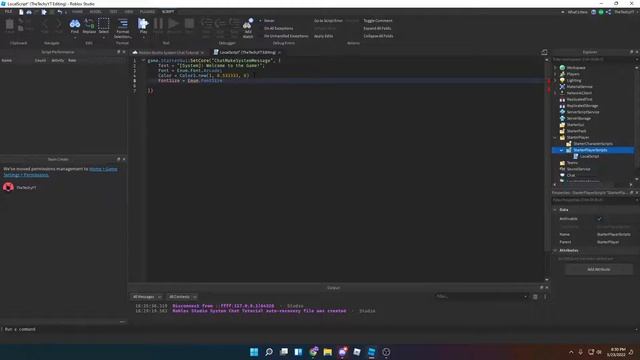Switch to PLUGINS ribbon tab
This screenshot has width=640, height=360.
[147, 12]
